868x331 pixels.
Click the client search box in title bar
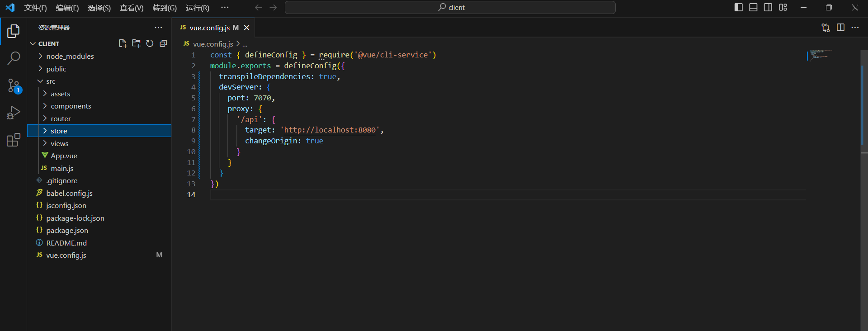point(450,7)
